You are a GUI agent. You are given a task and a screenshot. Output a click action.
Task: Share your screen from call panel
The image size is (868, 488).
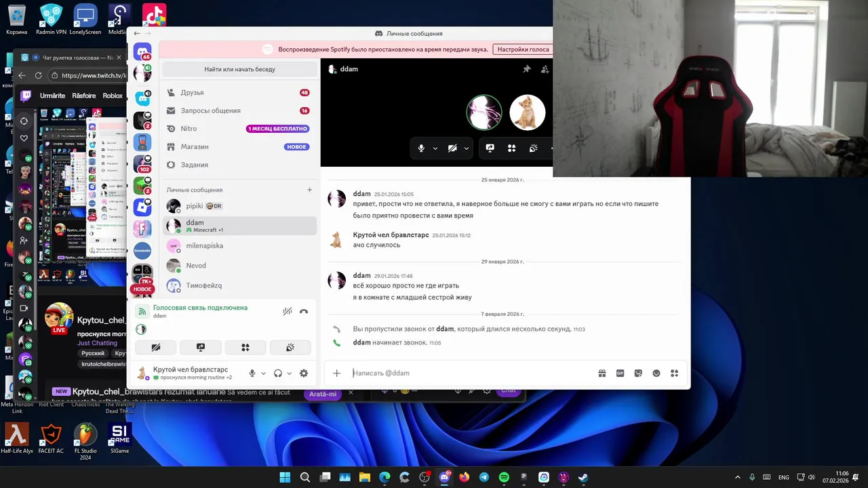click(x=490, y=148)
